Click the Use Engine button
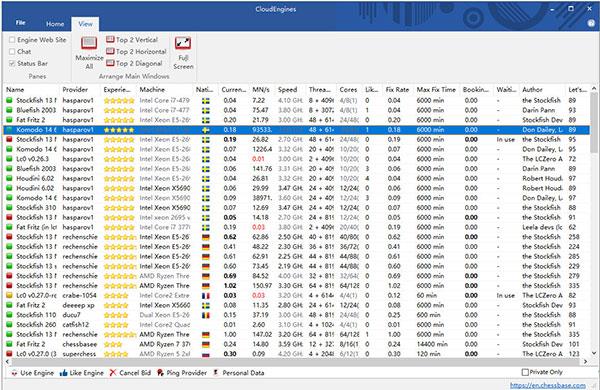 (32, 373)
